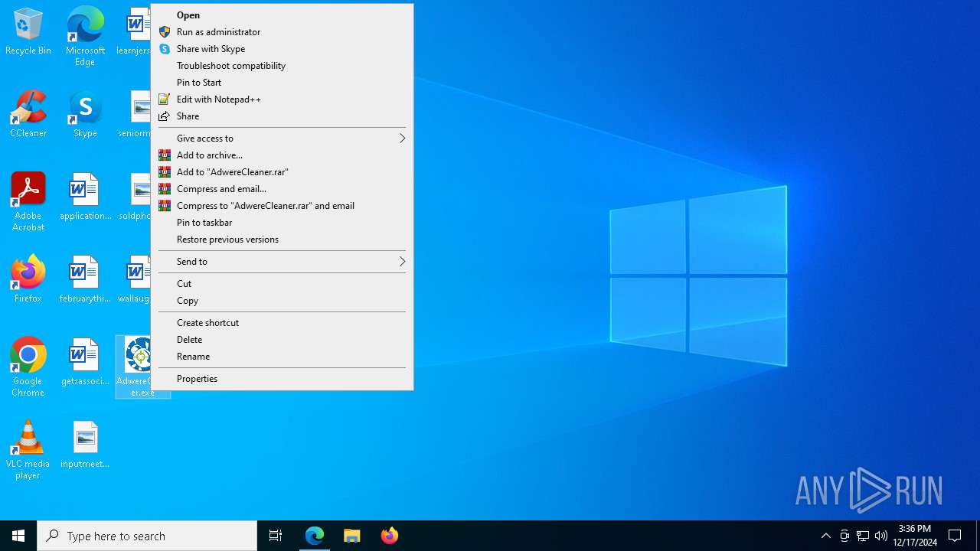This screenshot has width=980, height=551.
Task: Open the network status tray icon
Action: click(863, 536)
